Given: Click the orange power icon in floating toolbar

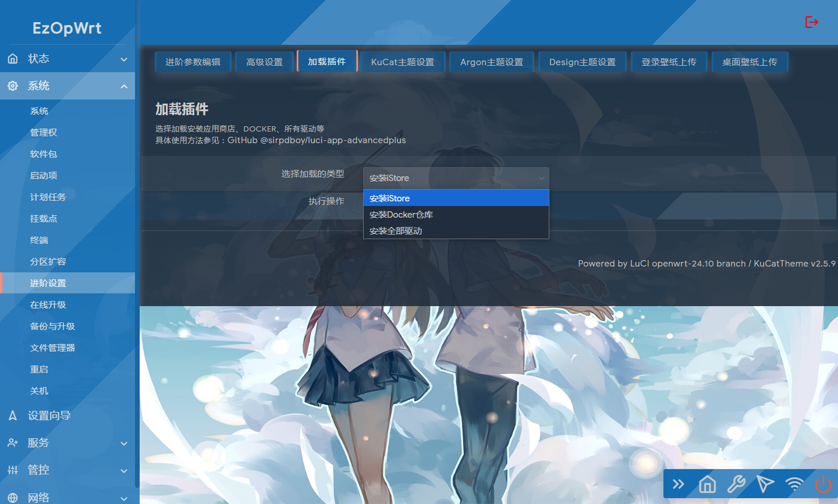Looking at the screenshot, I should [823, 484].
